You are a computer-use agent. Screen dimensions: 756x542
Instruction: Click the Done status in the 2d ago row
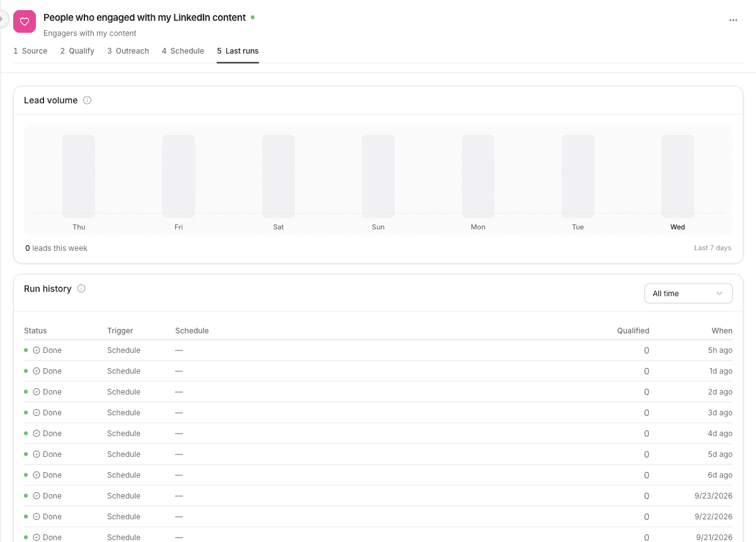click(x=47, y=392)
